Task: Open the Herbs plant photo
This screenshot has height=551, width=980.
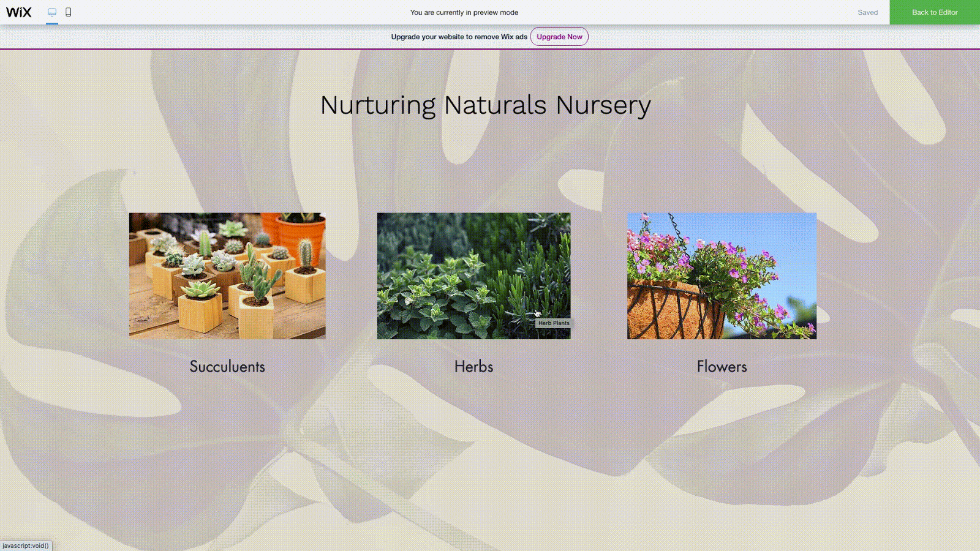Action: [x=473, y=276]
